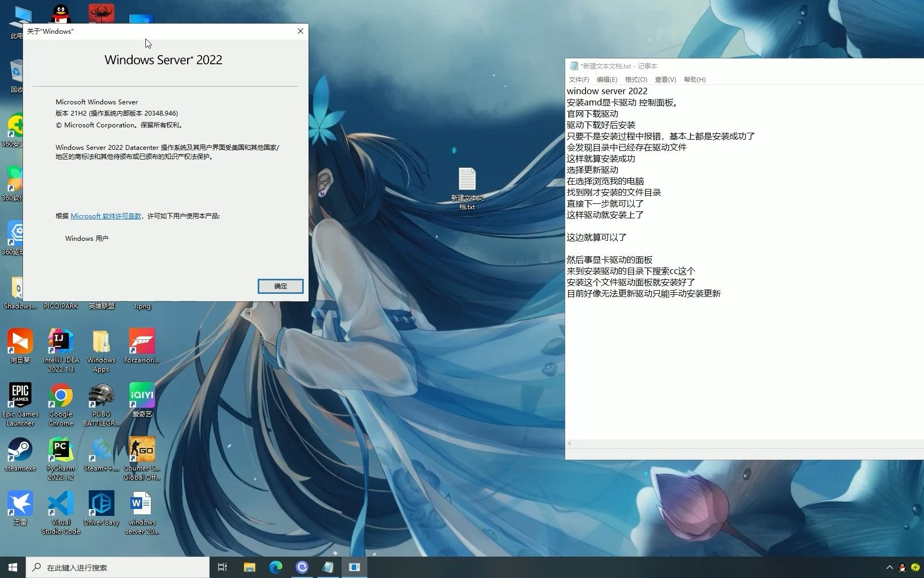
Task: Click the PyCharm 2022.1.2 shortcut
Action: coord(61,458)
